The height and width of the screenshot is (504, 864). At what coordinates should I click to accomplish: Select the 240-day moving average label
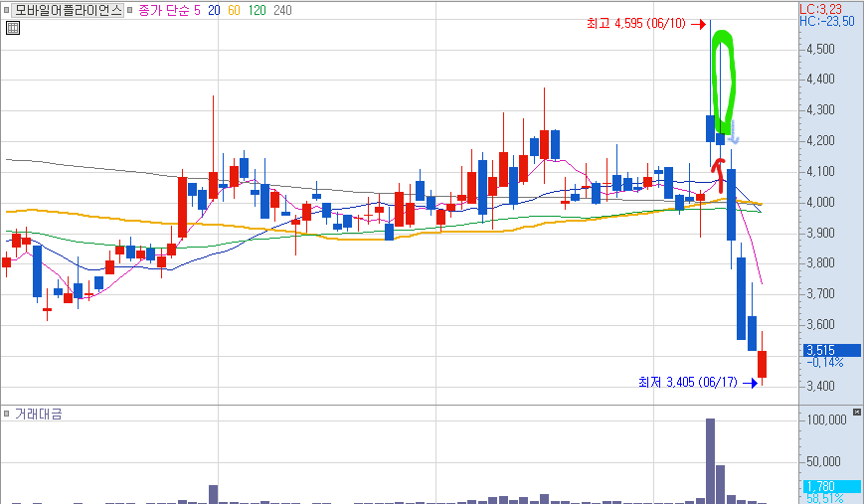[282, 11]
